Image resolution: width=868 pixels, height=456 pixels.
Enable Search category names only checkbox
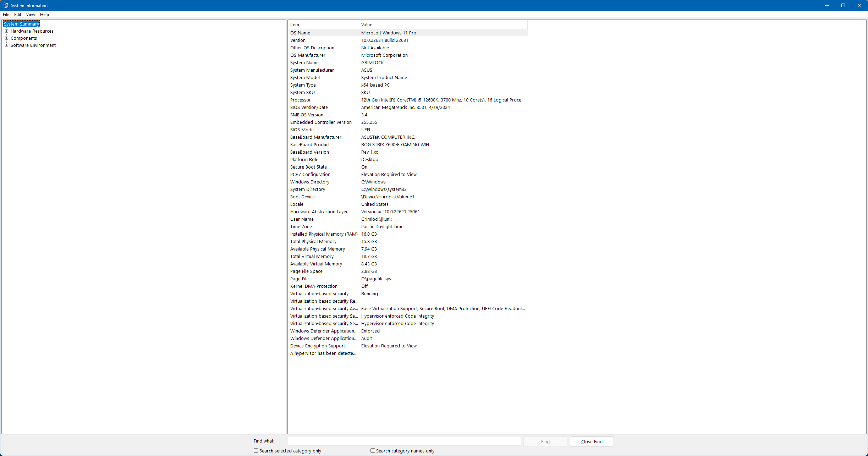pos(373,451)
